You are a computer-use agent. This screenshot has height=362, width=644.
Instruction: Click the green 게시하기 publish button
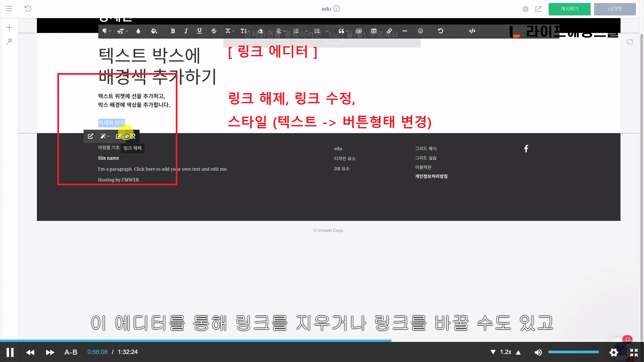tap(569, 9)
